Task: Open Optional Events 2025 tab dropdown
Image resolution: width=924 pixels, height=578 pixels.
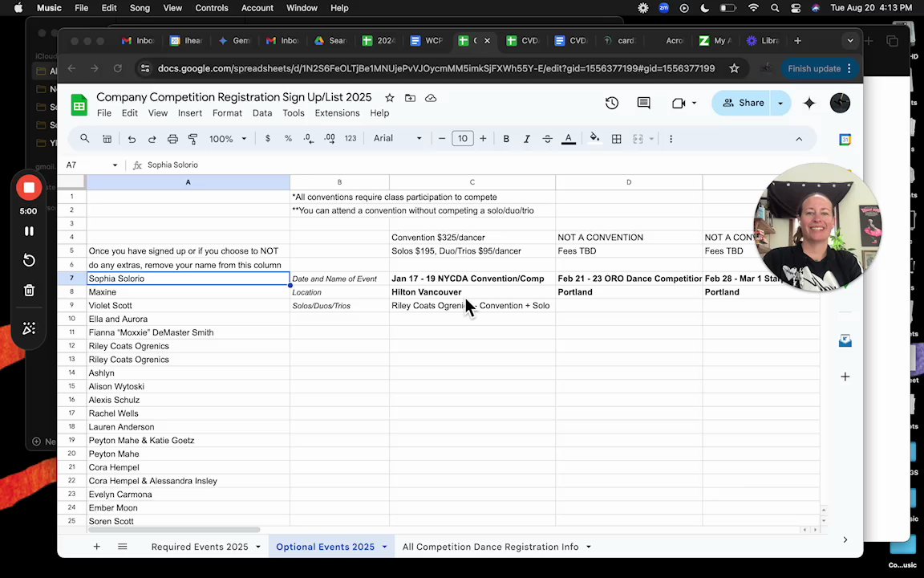Action: (384, 547)
